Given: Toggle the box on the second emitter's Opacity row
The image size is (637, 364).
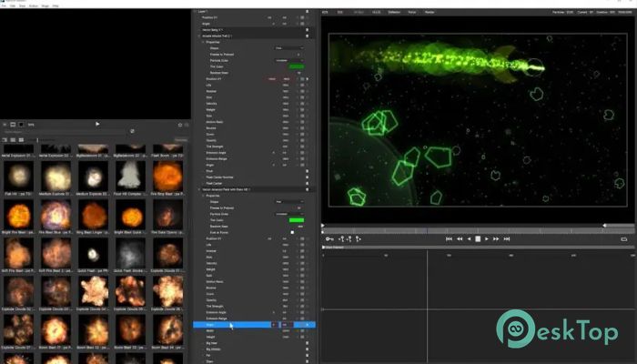Looking at the screenshot, I should point(302,299).
